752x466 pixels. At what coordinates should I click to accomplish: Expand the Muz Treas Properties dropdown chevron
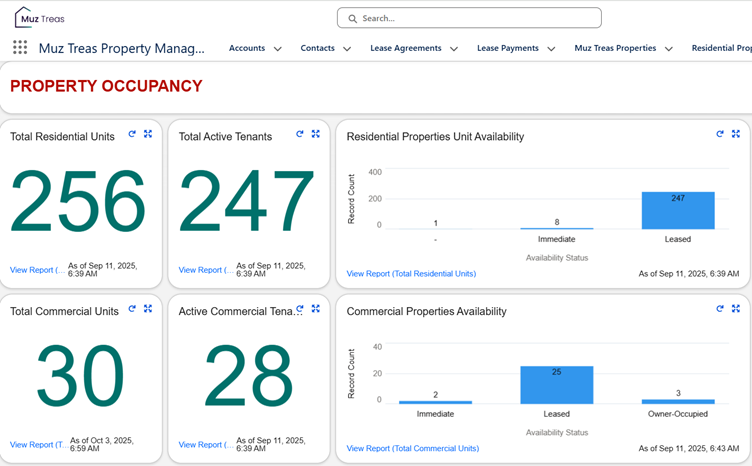coord(669,49)
